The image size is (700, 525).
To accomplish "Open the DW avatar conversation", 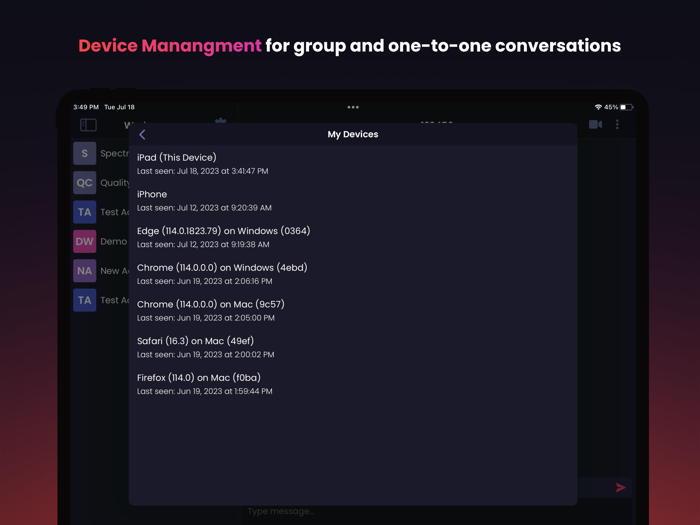I will click(x=85, y=242).
